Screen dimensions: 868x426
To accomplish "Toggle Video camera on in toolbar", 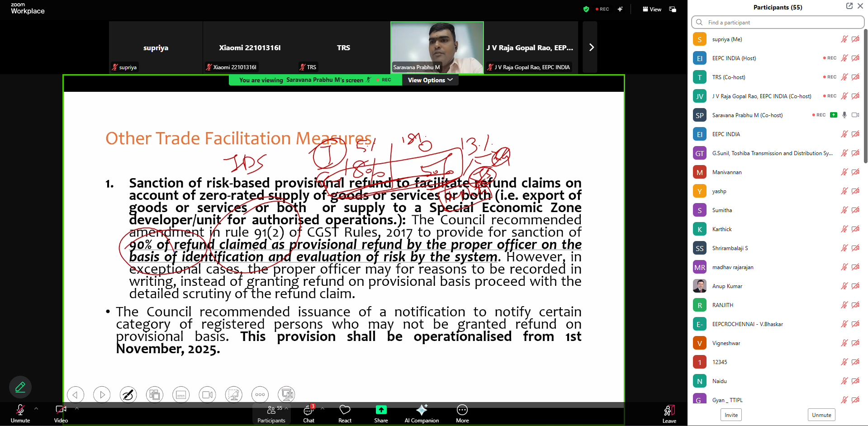I will pyautogui.click(x=61, y=413).
